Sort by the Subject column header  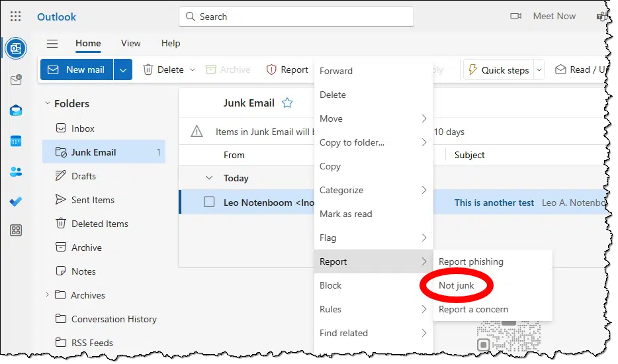(469, 156)
